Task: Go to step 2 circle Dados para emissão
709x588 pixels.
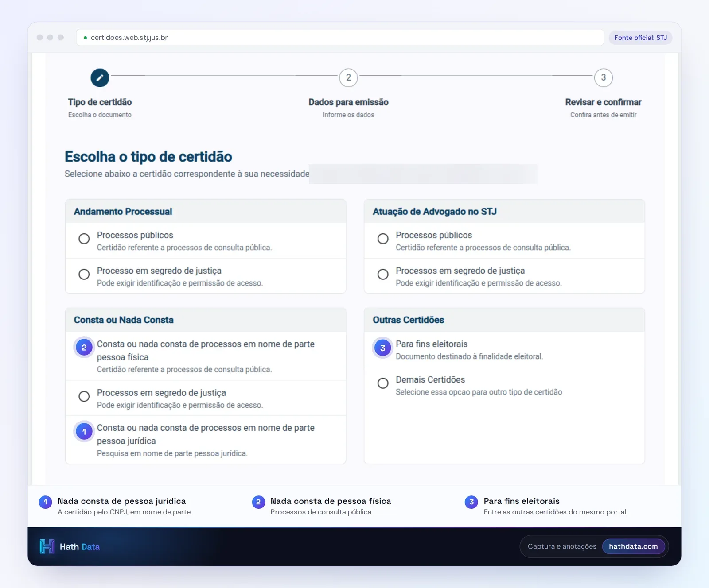Action: point(348,78)
